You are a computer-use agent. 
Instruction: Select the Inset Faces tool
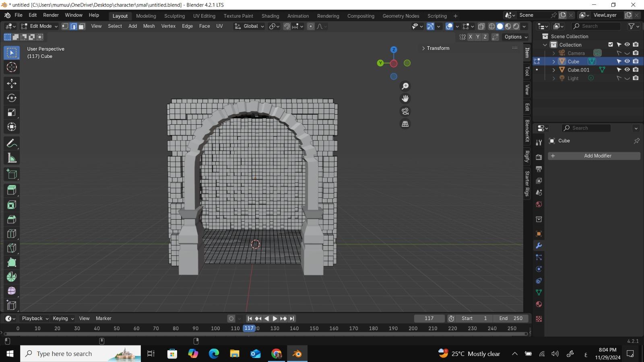point(12,205)
